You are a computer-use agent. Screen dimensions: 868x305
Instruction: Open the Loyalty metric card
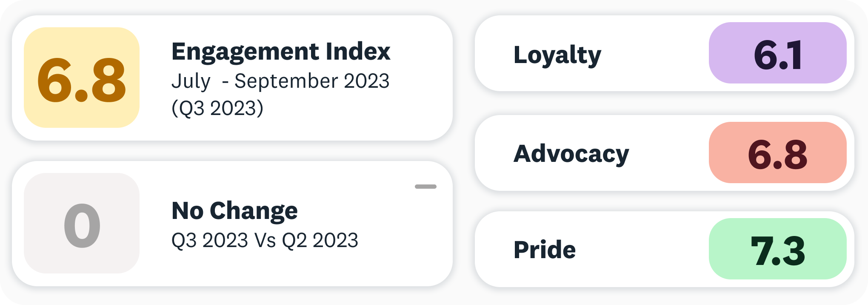coord(664,53)
